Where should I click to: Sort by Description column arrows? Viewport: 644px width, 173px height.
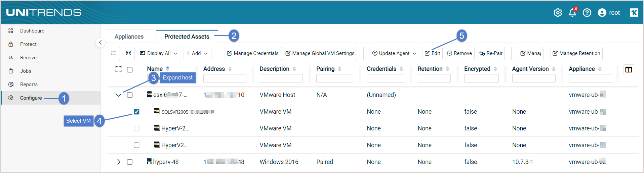coord(294,69)
